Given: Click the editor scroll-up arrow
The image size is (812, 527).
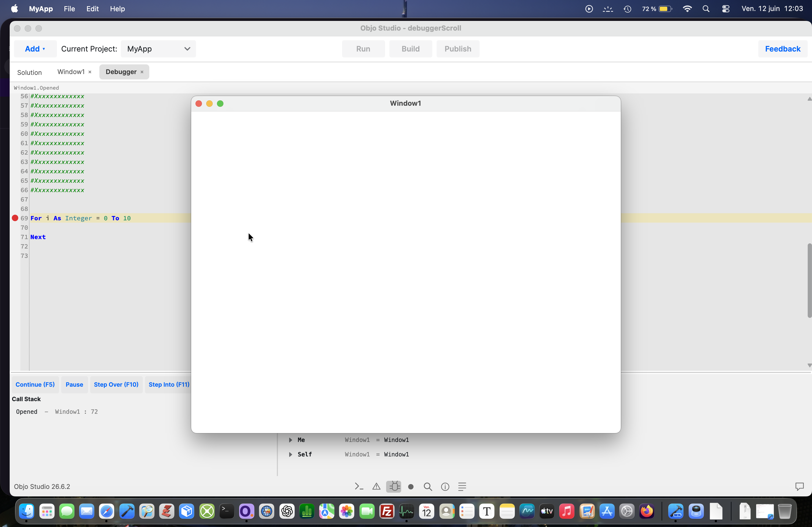Looking at the screenshot, I should pyautogui.click(x=809, y=99).
